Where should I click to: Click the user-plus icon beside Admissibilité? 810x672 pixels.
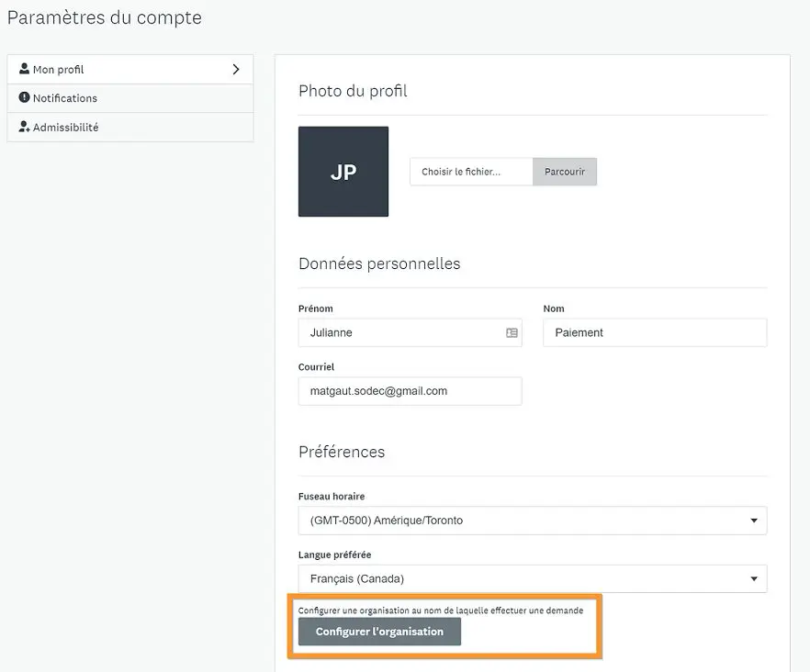coord(25,127)
